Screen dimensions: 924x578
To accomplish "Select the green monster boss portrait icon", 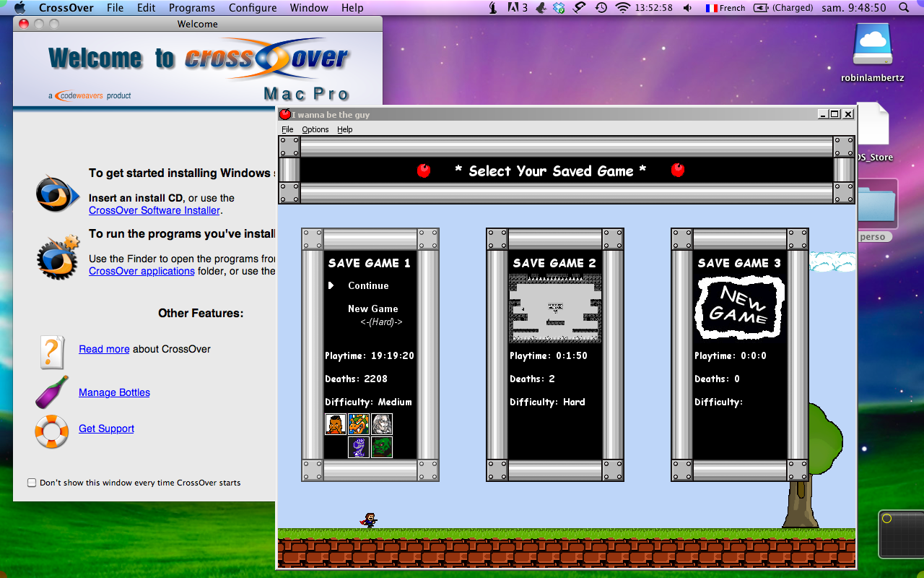I will point(382,447).
